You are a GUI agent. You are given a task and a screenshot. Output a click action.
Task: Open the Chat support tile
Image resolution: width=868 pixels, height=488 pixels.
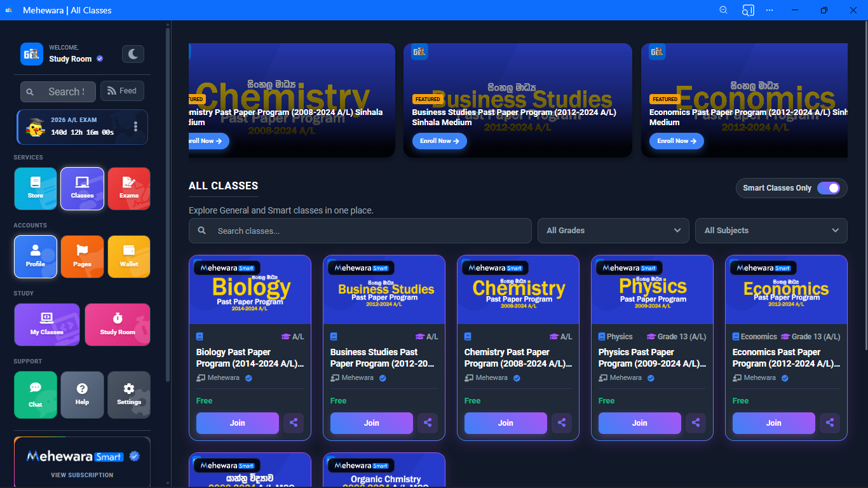pyautogui.click(x=36, y=395)
